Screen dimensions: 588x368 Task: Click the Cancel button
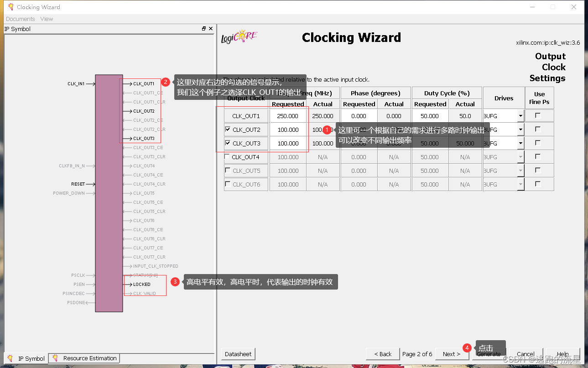526,354
